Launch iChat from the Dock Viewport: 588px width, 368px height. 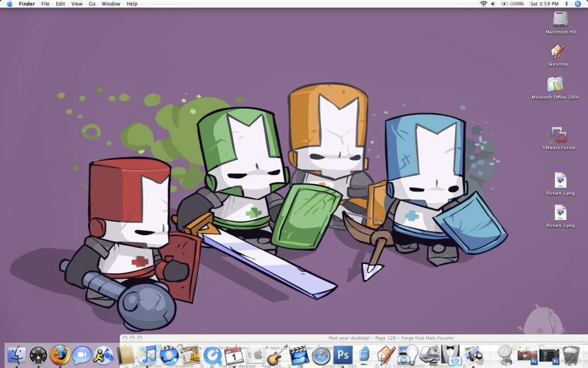(82, 355)
